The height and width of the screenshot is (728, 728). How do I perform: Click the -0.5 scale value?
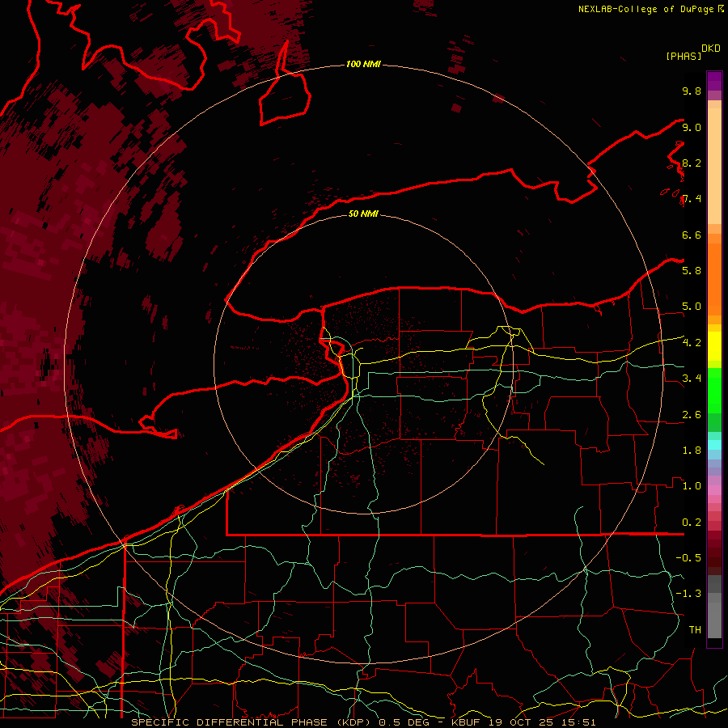[688, 558]
